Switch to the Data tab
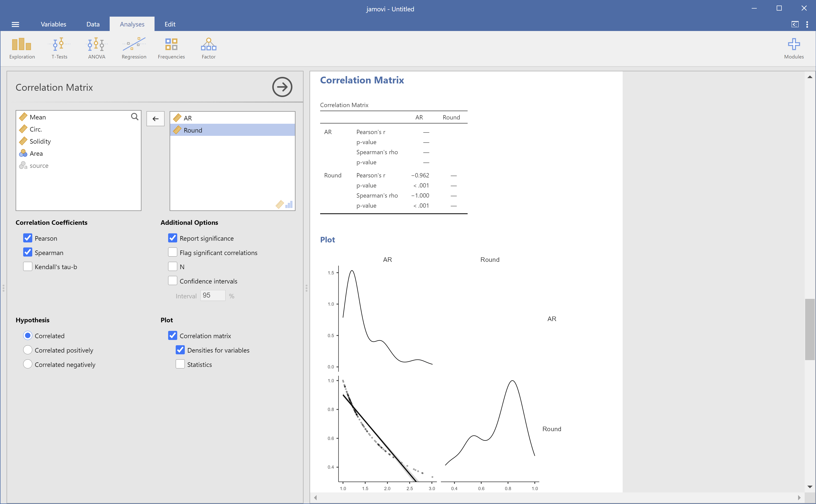This screenshot has height=504, width=816. point(93,24)
